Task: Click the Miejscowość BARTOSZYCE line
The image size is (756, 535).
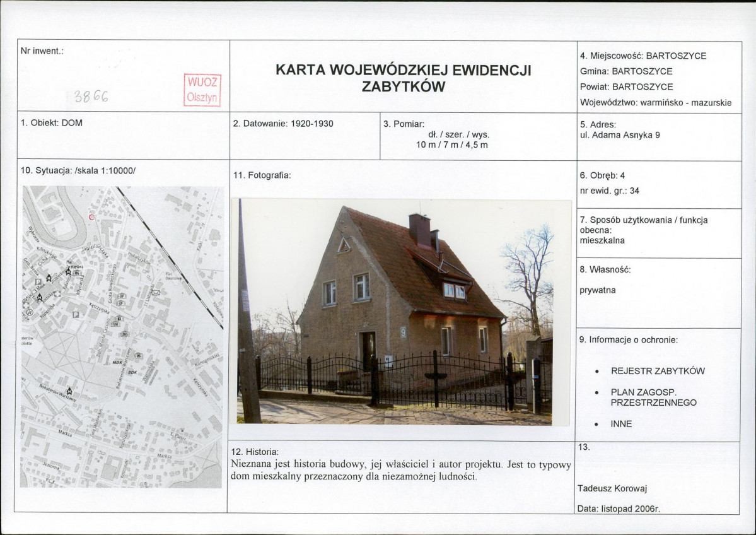Action: click(643, 56)
